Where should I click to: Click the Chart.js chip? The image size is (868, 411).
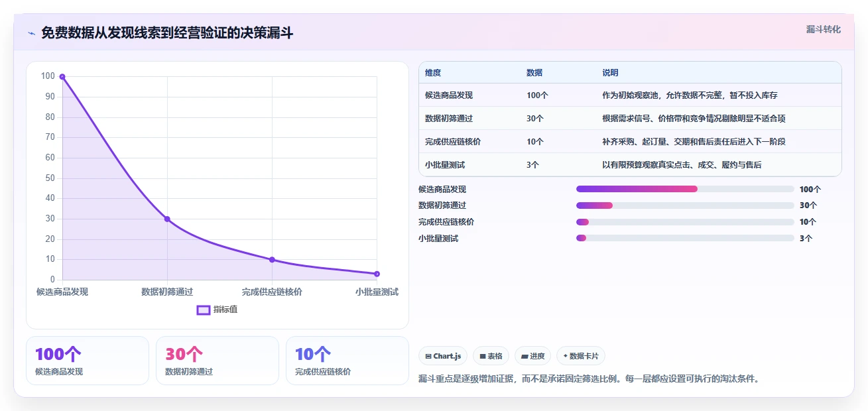(x=443, y=356)
